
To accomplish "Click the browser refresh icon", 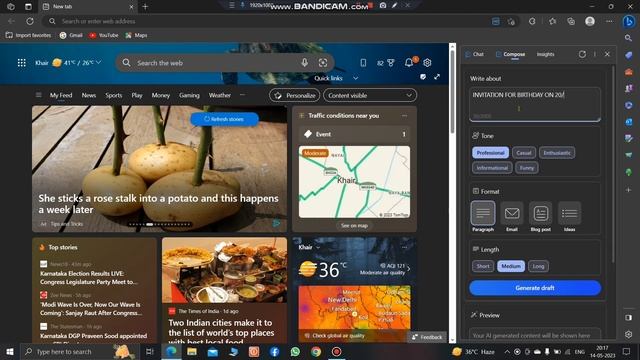I will 30,21.
